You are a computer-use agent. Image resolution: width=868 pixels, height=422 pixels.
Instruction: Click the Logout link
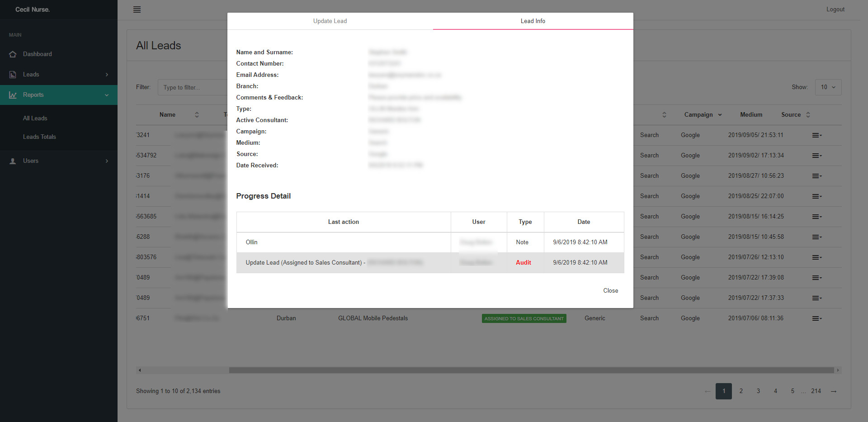click(835, 9)
